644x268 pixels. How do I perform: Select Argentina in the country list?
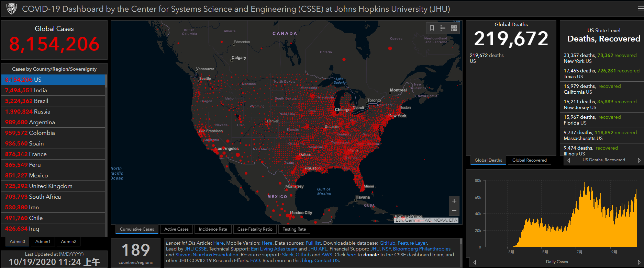coord(53,122)
